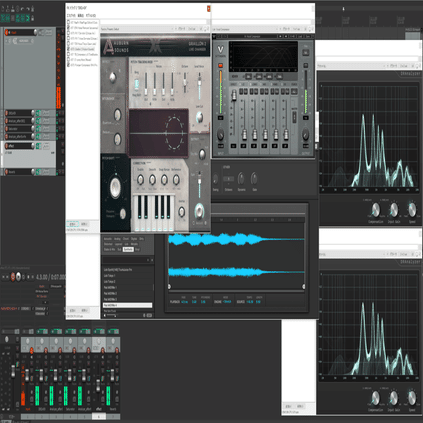Click the master volume fader in the mixer
This screenshot has width=423, height=423.
[13, 371]
